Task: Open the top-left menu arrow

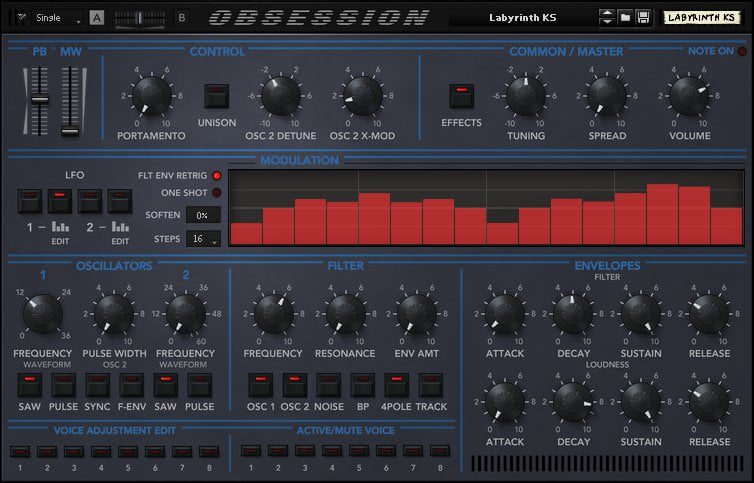Action: click(21, 18)
